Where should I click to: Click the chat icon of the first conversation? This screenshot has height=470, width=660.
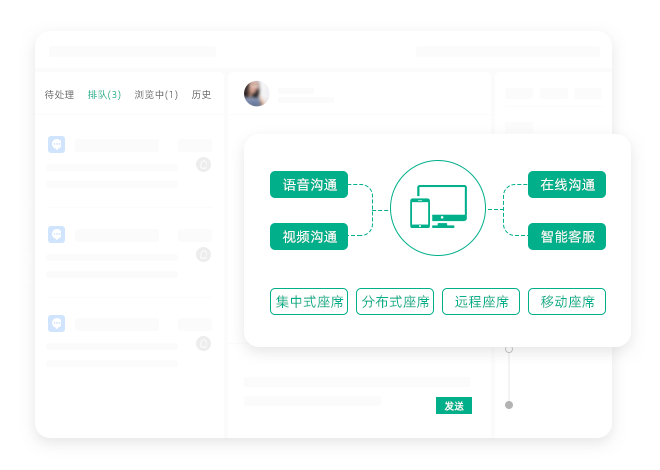coord(57,145)
